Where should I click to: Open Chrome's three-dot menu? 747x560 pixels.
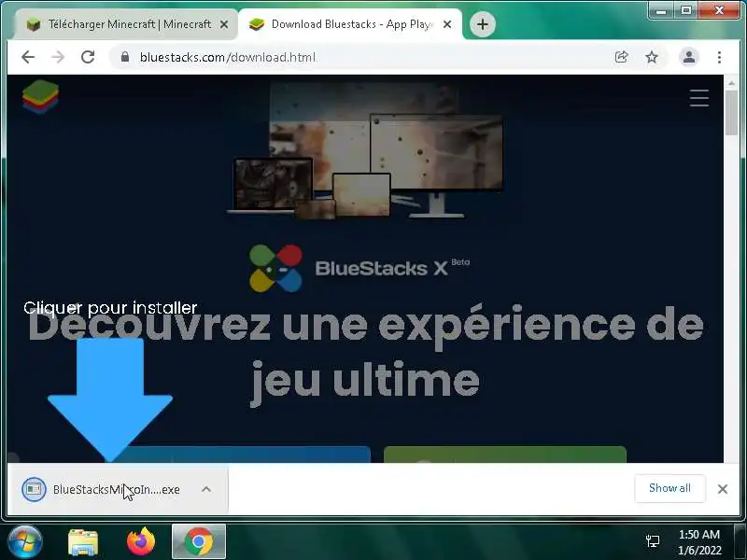[719, 57]
